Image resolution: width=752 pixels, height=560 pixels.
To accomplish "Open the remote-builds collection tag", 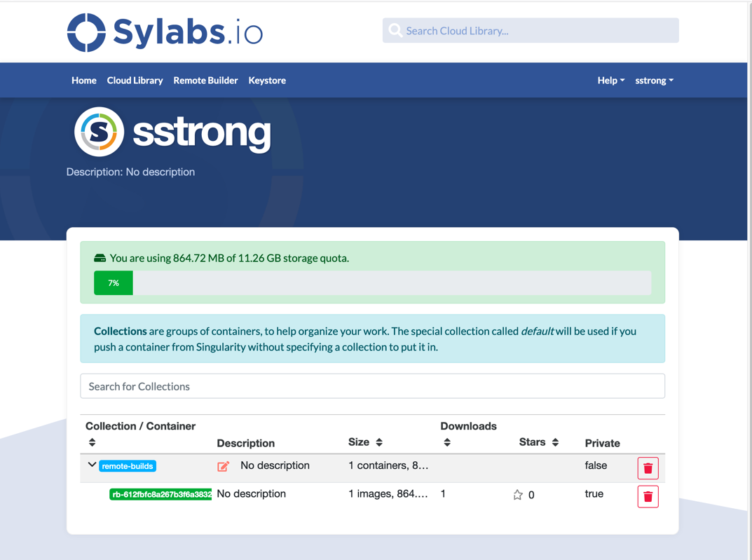I will coord(128,466).
